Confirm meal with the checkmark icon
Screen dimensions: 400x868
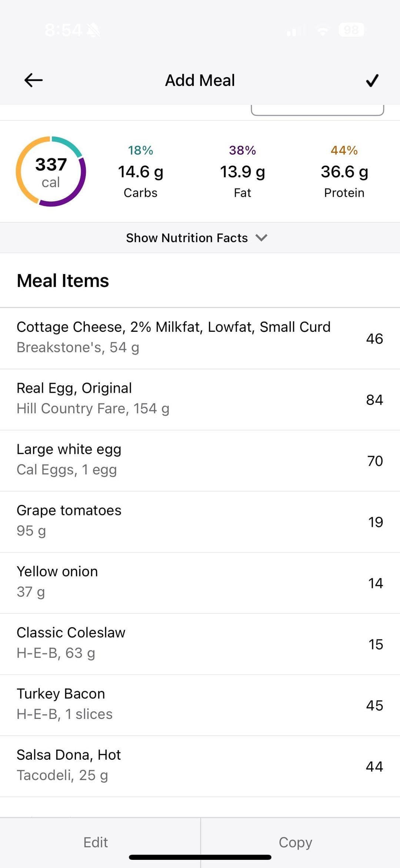coord(372,80)
